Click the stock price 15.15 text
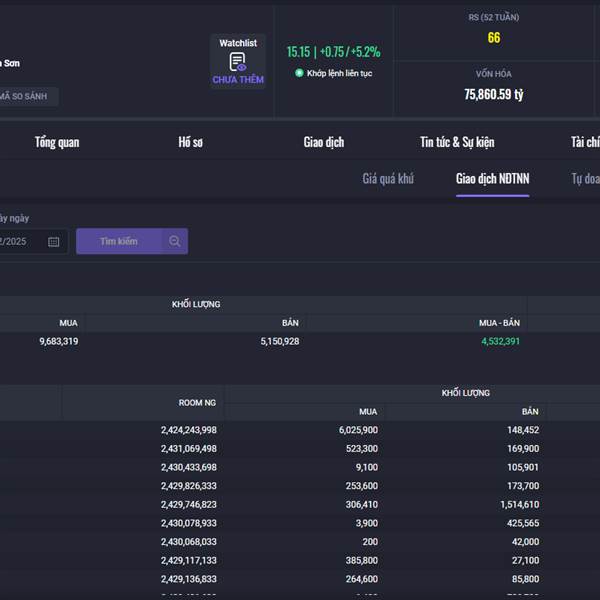 pyautogui.click(x=298, y=52)
